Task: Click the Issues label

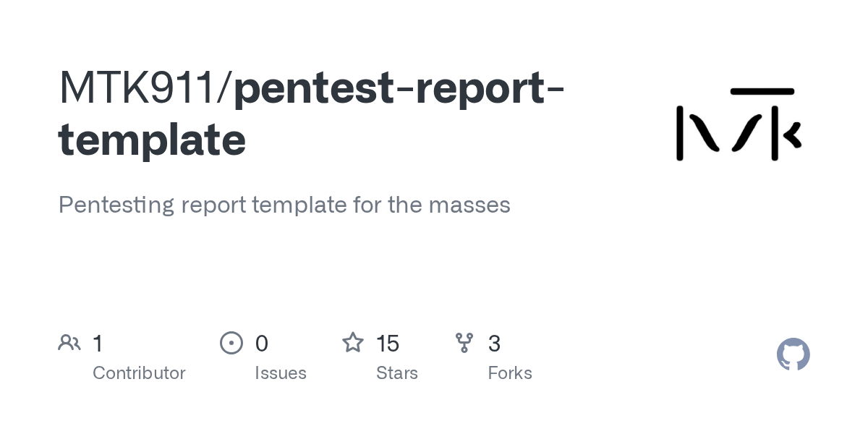Action: (281, 373)
